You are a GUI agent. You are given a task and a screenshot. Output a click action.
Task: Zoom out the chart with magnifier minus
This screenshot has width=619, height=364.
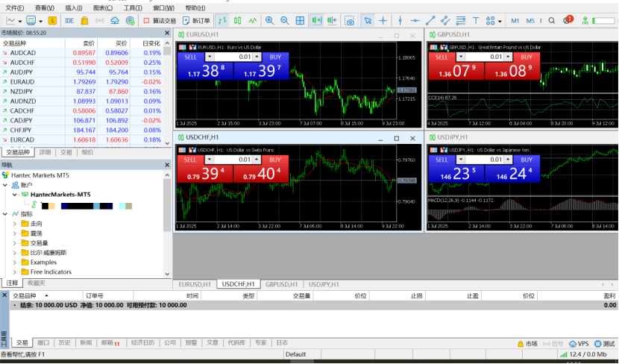click(285, 21)
